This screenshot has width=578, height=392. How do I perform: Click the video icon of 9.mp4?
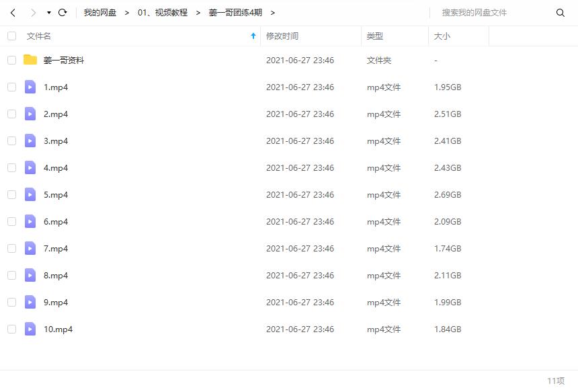pos(30,303)
